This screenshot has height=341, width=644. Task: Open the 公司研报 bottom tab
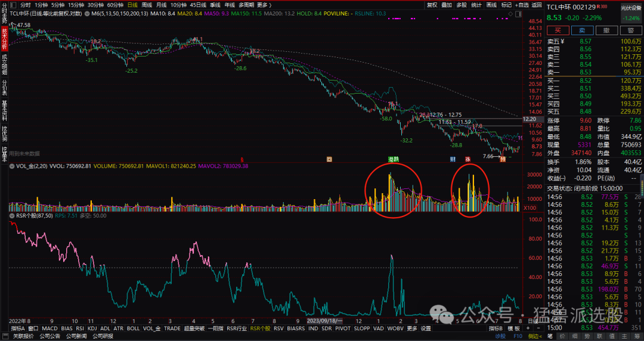(x=103, y=336)
